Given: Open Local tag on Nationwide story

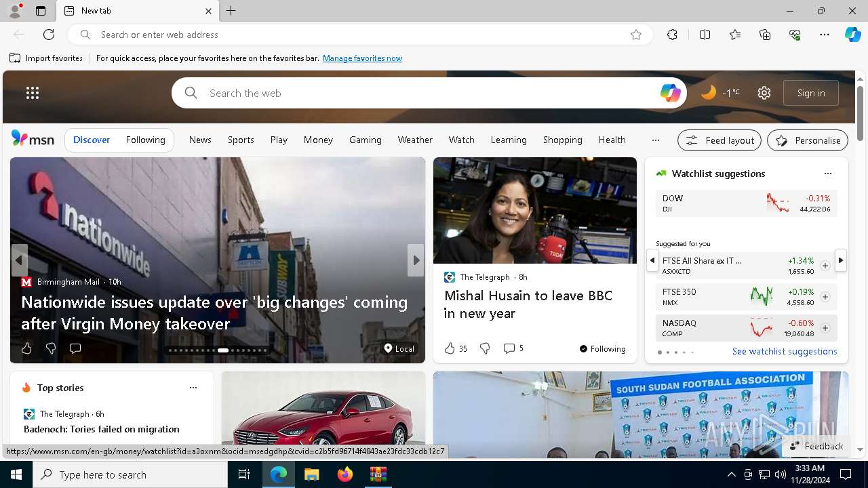Looking at the screenshot, I should point(399,348).
